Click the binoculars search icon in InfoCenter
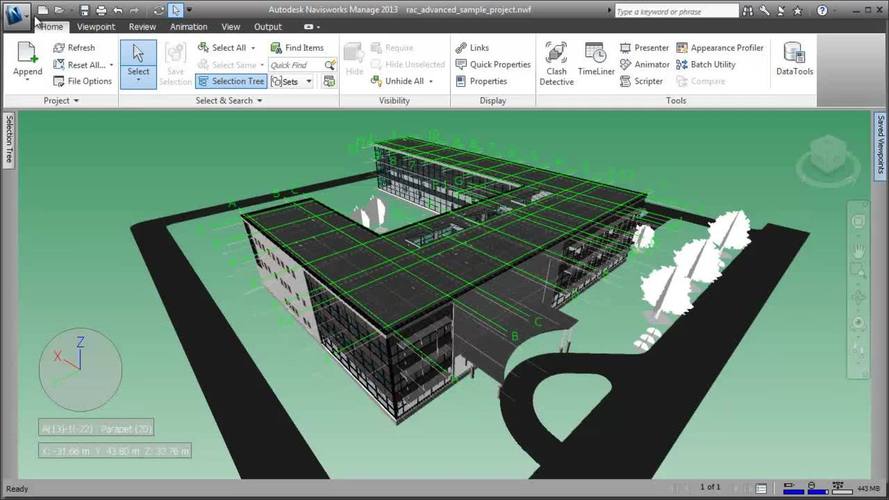The height and width of the screenshot is (500, 889). 748,11
